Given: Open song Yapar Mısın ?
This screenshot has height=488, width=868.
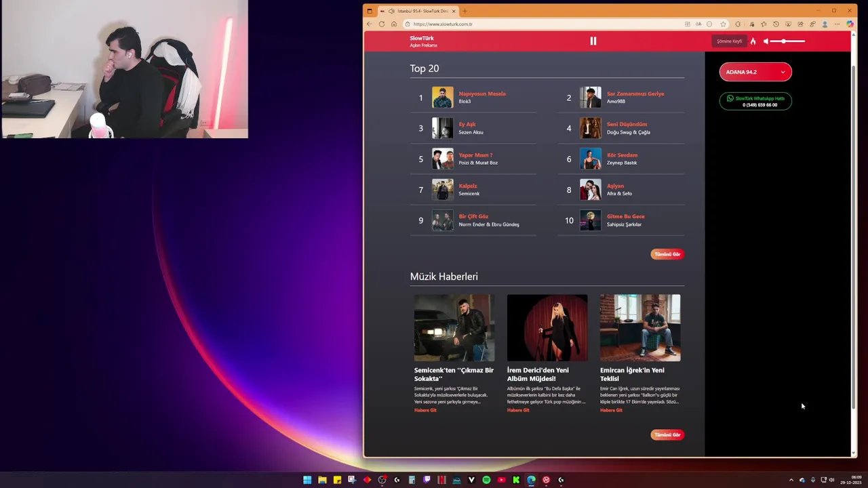Looking at the screenshot, I should point(475,155).
